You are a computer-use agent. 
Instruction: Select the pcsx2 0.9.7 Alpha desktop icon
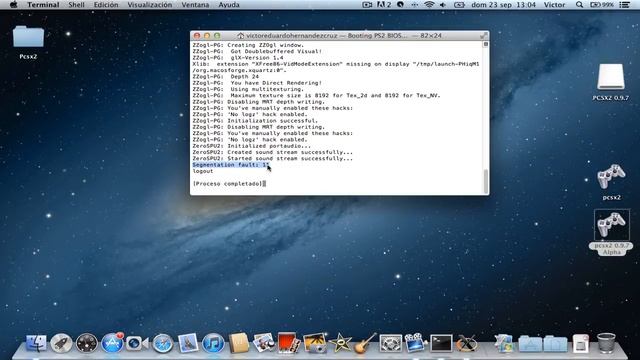(x=611, y=232)
